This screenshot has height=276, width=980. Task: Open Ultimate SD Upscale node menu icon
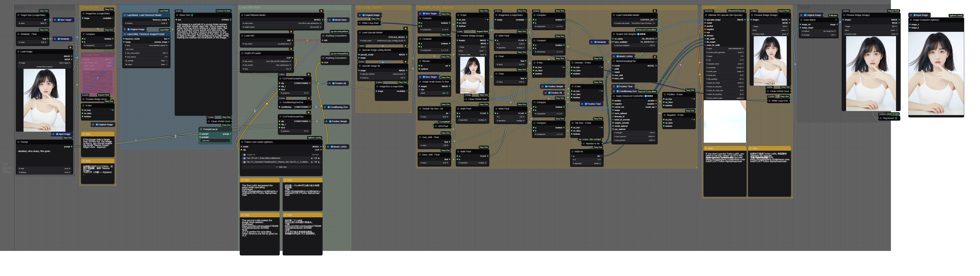706,15
